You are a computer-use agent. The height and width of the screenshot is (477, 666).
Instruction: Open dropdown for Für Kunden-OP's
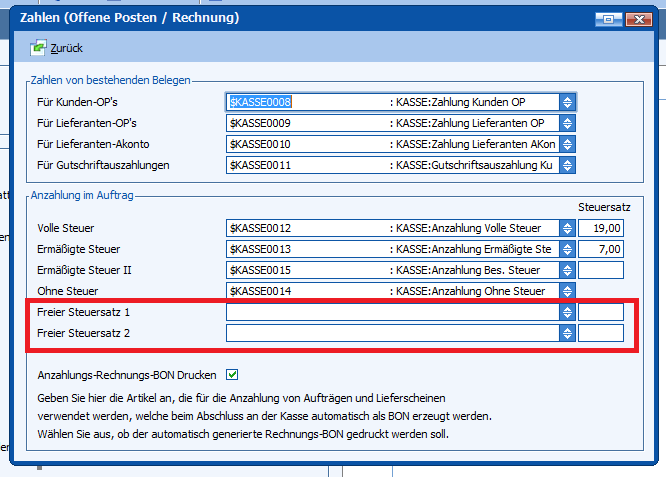tap(567, 102)
